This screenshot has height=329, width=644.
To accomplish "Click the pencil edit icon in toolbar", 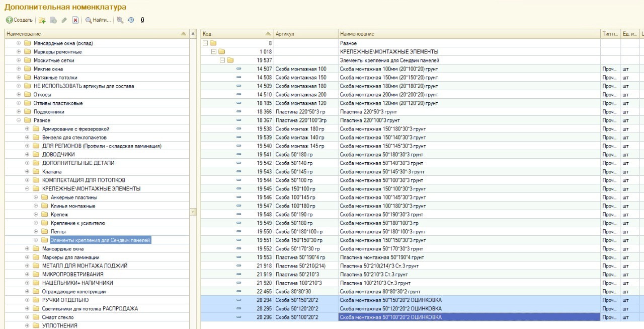I will point(64,20).
